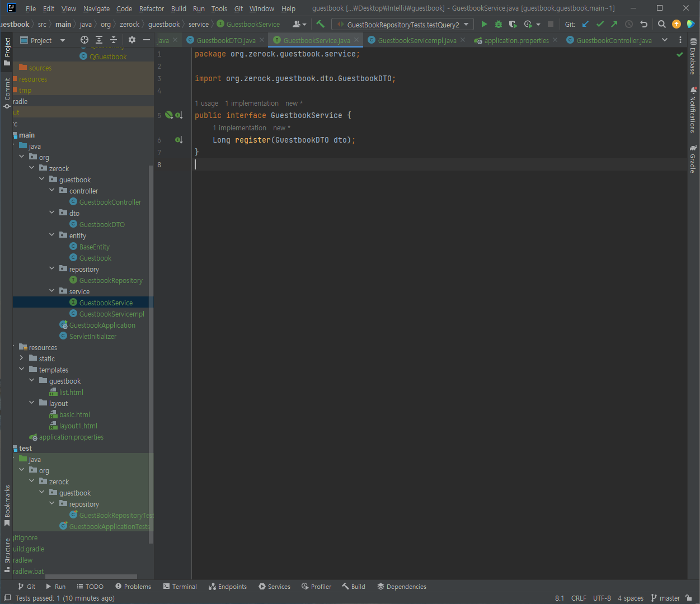Viewport: 700px width, 604px height.
Task: Show hidden editor tabs dropdown arrow
Action: pyautogui.click(x=665, y=40)
